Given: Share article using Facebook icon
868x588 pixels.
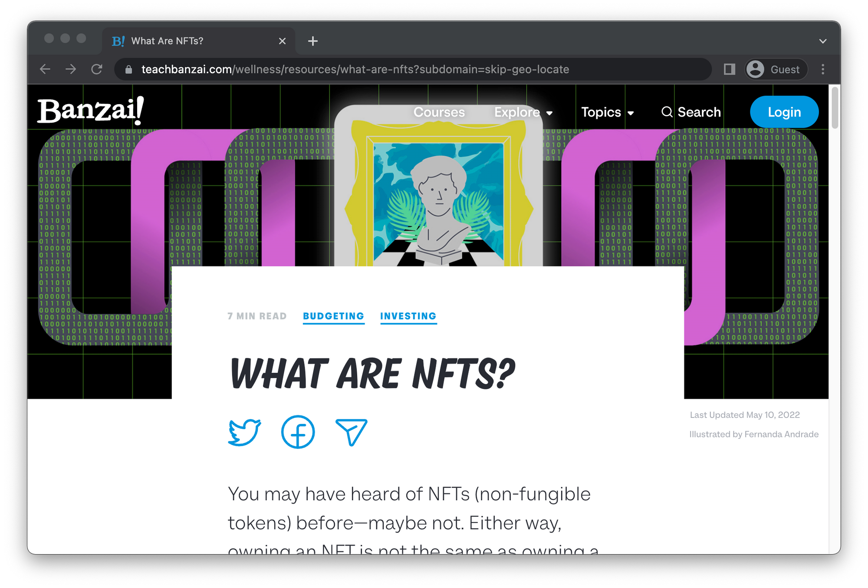Looking at the screenshot, I should (x=298, y=432).
